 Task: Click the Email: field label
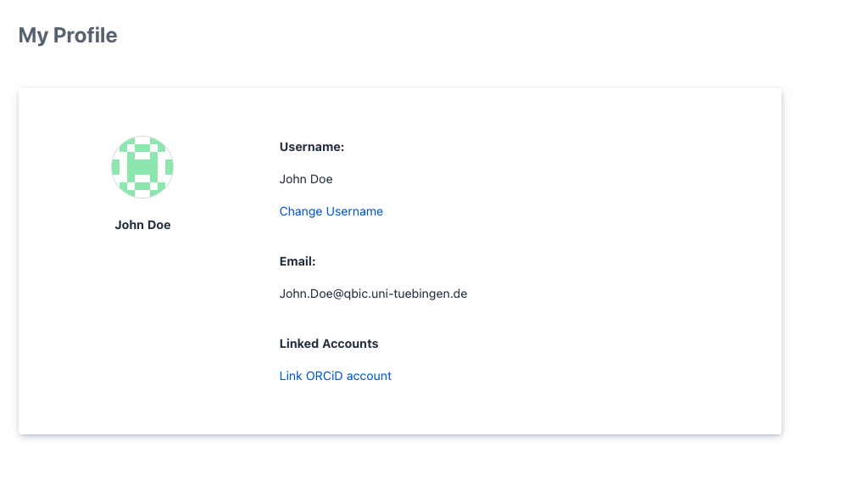298,261
